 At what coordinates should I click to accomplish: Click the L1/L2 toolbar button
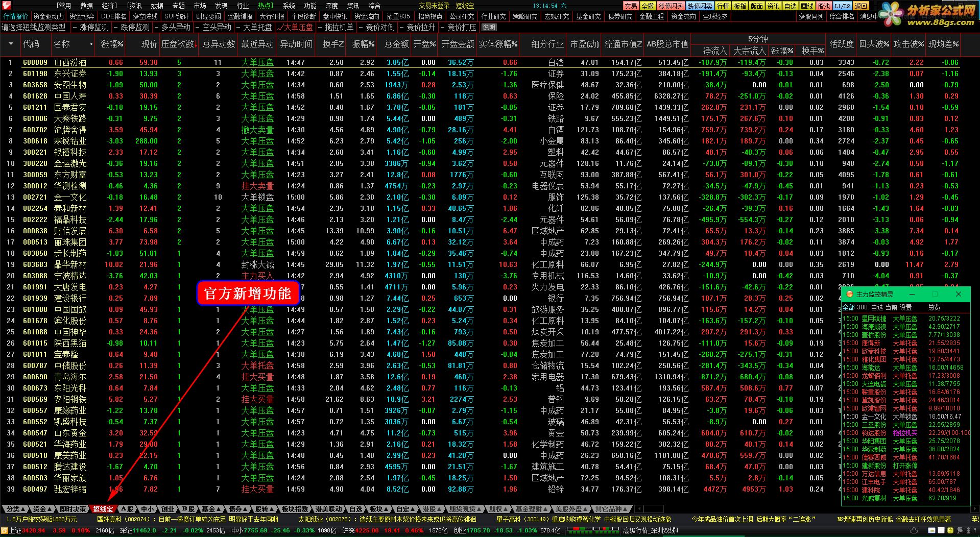842,6
